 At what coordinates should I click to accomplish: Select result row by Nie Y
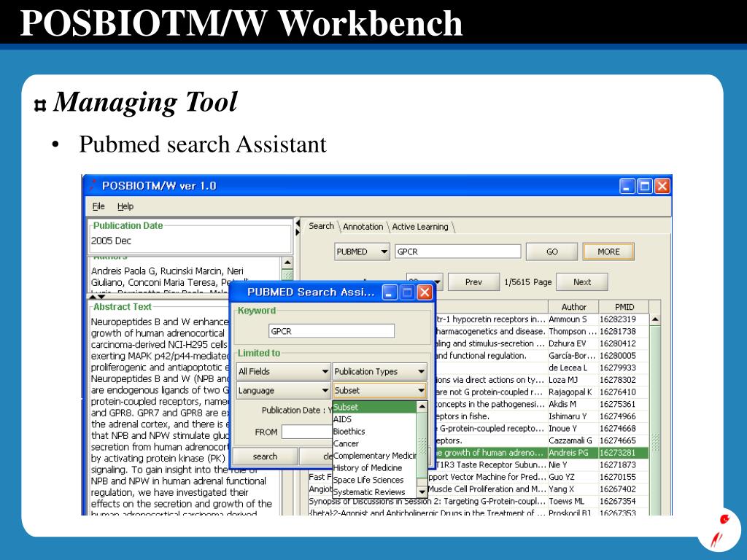(542, 464)
